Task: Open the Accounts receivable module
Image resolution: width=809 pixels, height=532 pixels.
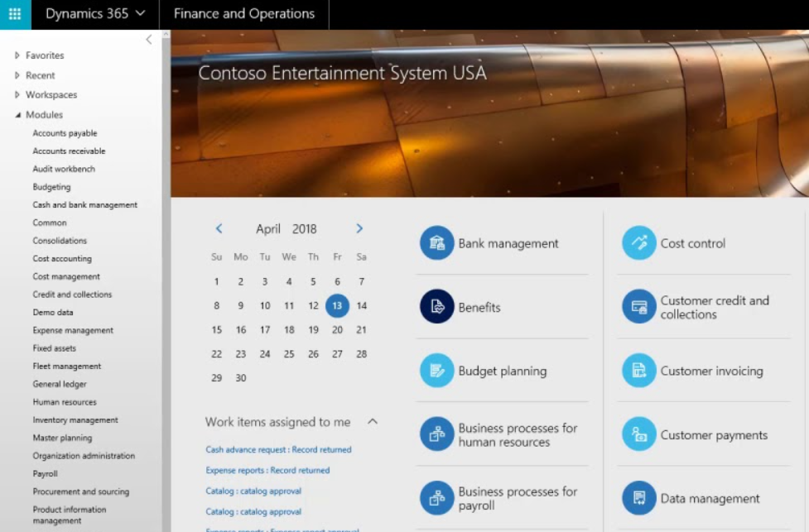Action: pos(69,151)
